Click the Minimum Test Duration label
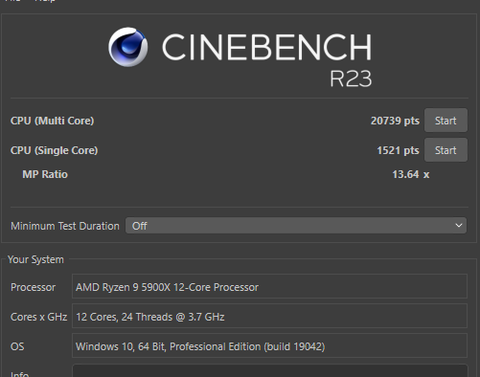 (x=65, y=226)
